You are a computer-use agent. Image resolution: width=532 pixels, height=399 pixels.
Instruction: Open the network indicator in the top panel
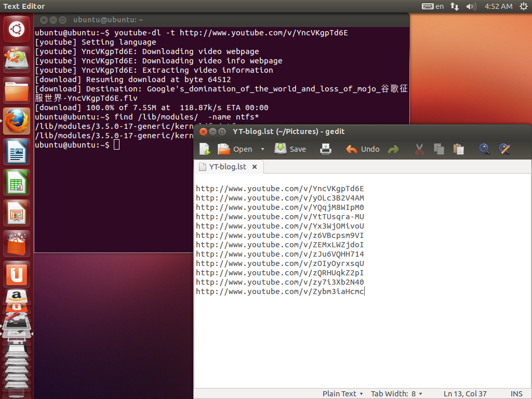click(454, 6)
